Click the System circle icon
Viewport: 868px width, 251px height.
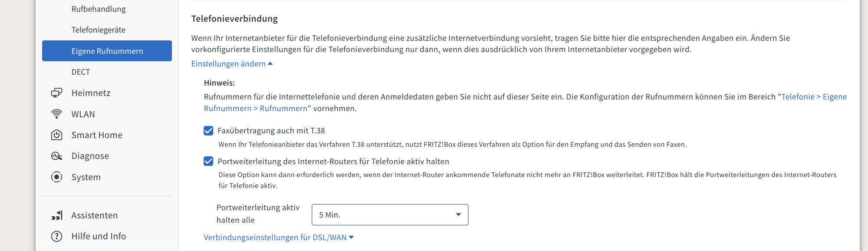56,177
